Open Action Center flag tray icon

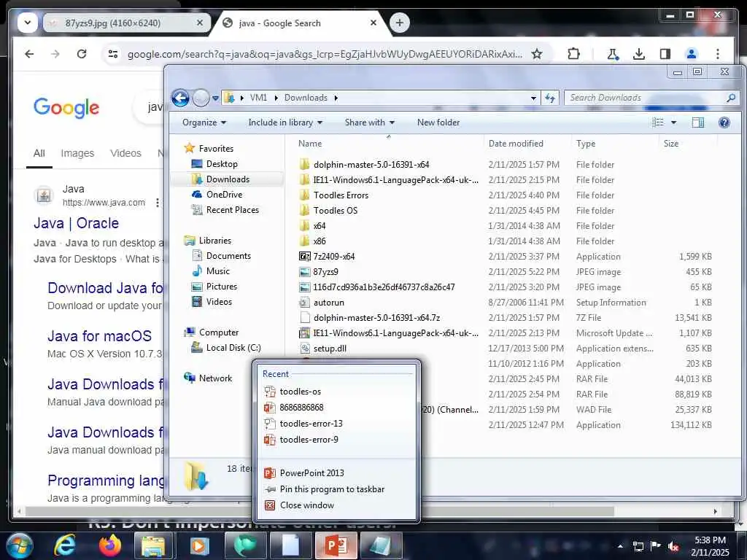[656, 547]
